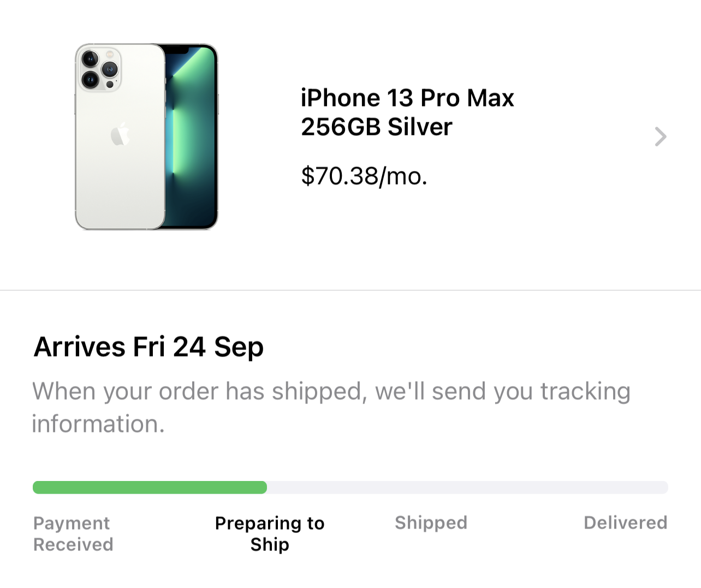This screenshot has width=701, height=588.
Task: Tap the Delivered status label
Action: click(x=625, y=522)
